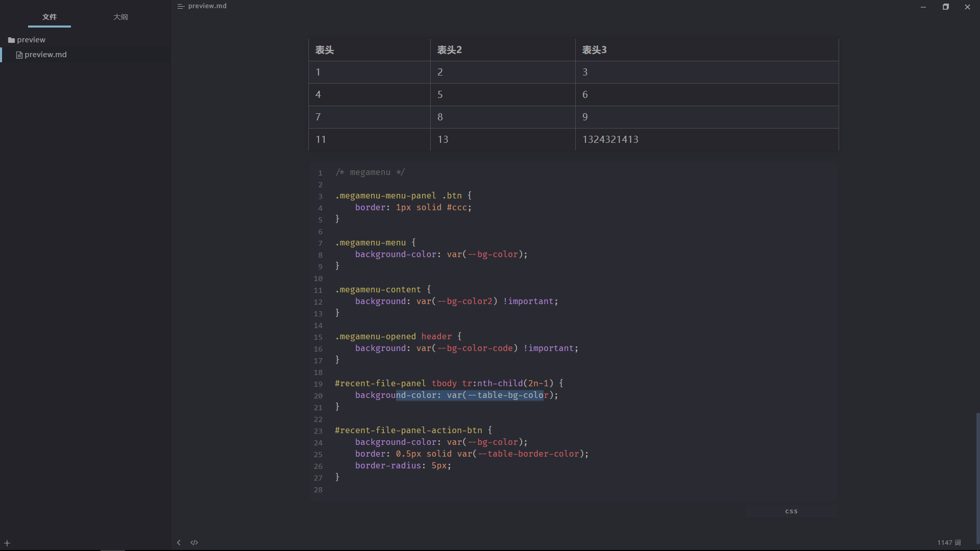
Task: Click the preview.md file tree item
Action: pos(45,54)
